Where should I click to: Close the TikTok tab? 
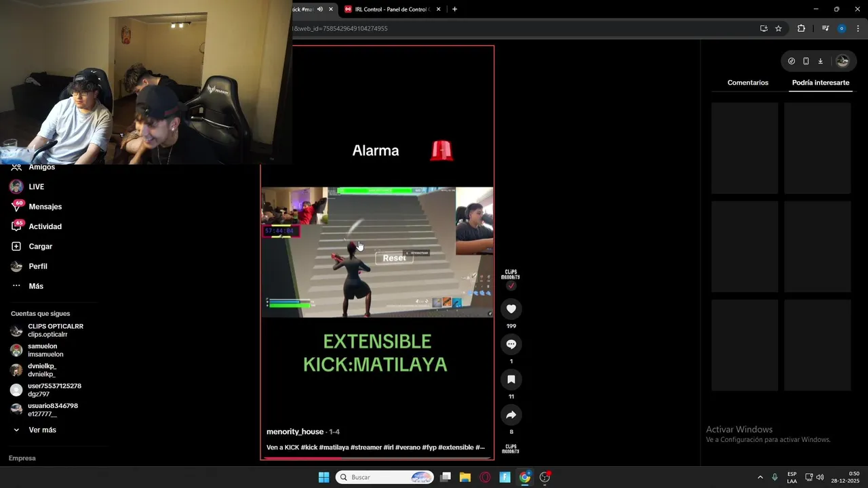click(x=331, y=9)
